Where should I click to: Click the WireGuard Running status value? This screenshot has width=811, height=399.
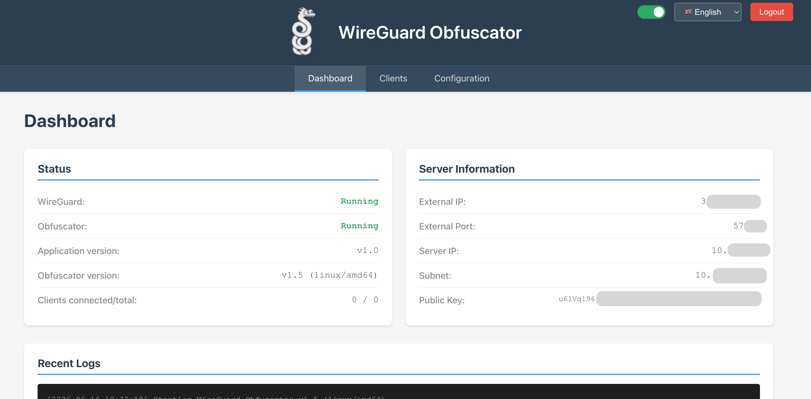pyautogui.click(x=359, y=201)
